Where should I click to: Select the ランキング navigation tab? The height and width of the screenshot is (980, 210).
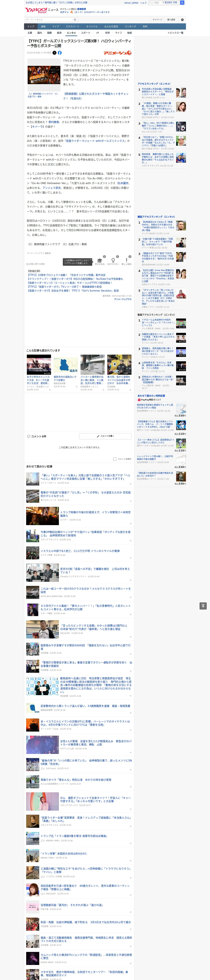(130, 27)
